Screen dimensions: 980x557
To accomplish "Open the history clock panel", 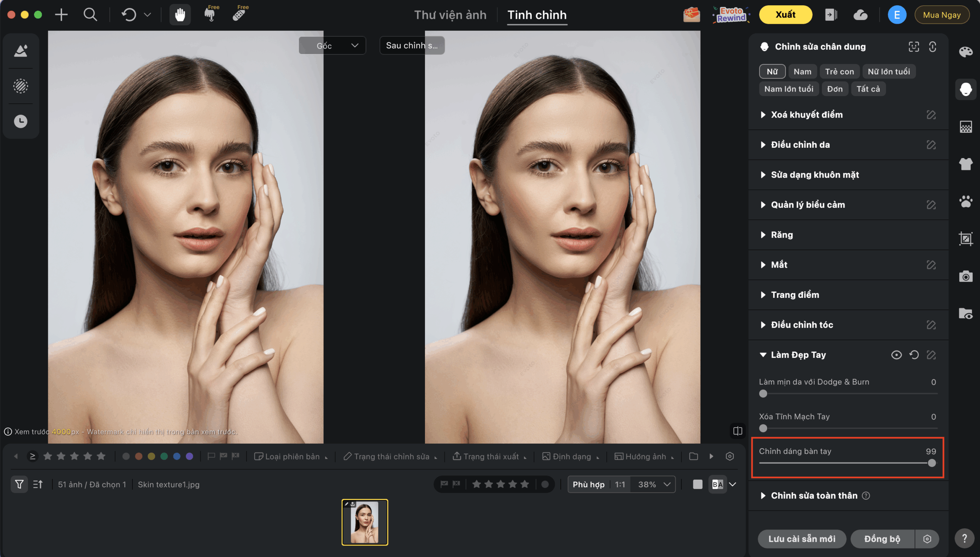I will click(x=21, y=121).
